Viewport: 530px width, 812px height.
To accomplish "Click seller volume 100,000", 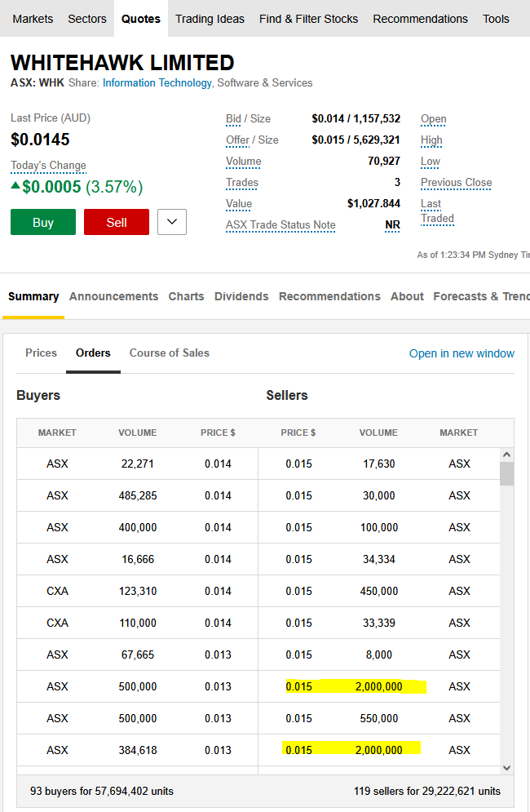I will (x=379, y=528).
